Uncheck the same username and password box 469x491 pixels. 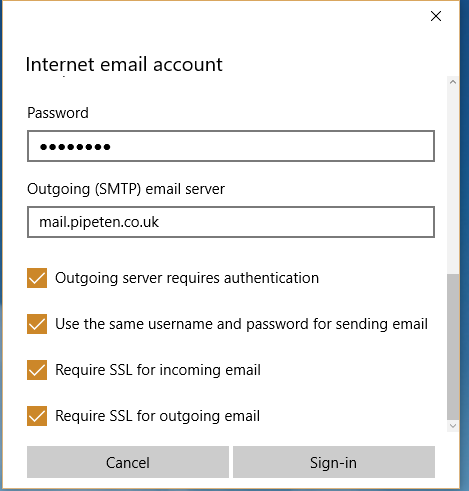click(x=37, y=324)
